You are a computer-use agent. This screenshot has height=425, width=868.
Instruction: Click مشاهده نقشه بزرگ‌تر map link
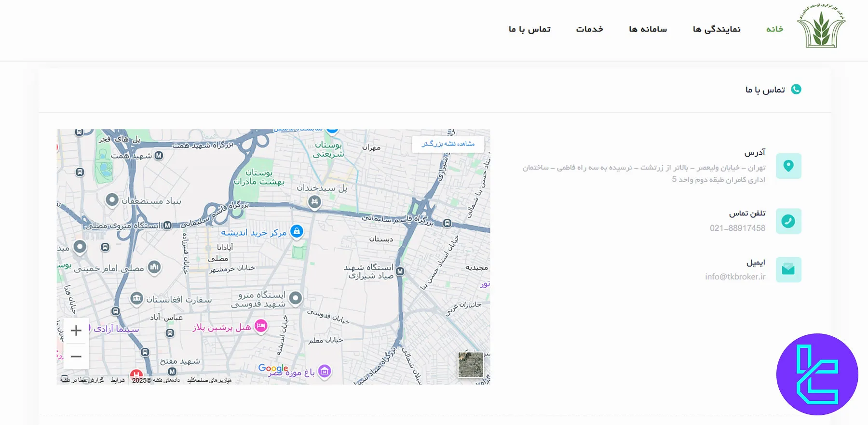(x=448, y=144)
